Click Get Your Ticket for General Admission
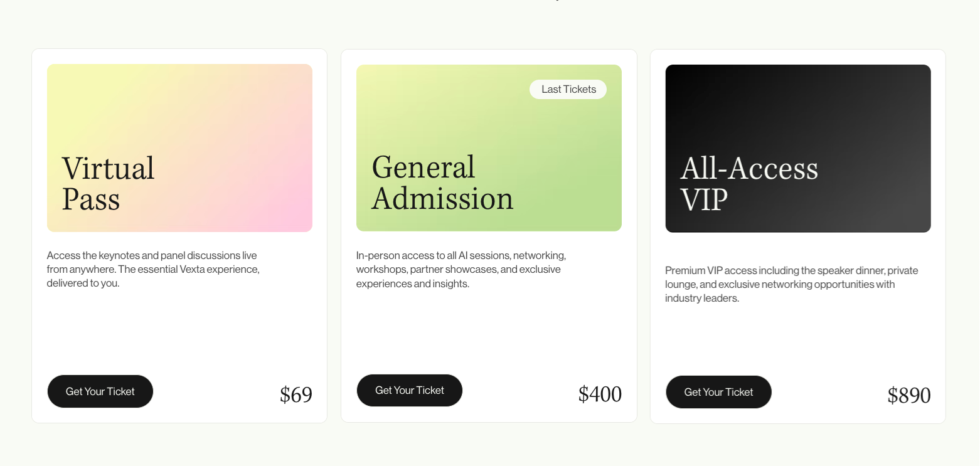This screenshot has width=980, height=466. tap(410, 390)
